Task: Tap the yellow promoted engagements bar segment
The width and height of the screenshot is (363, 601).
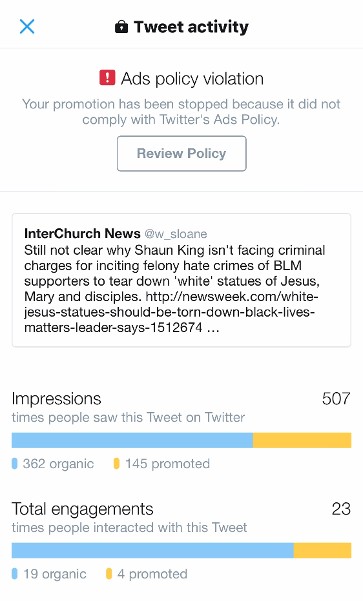Action: pyautogui.click(x=322, y=550)
